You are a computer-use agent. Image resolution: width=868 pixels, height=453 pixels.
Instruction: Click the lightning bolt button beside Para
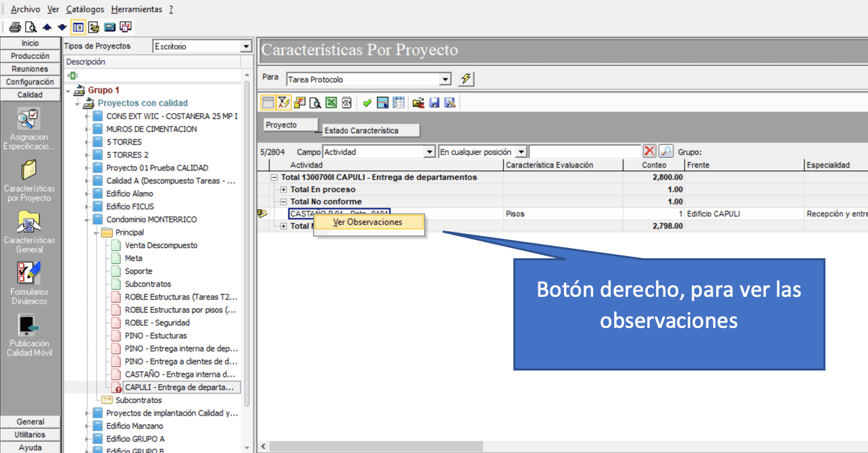pos(465,79)
